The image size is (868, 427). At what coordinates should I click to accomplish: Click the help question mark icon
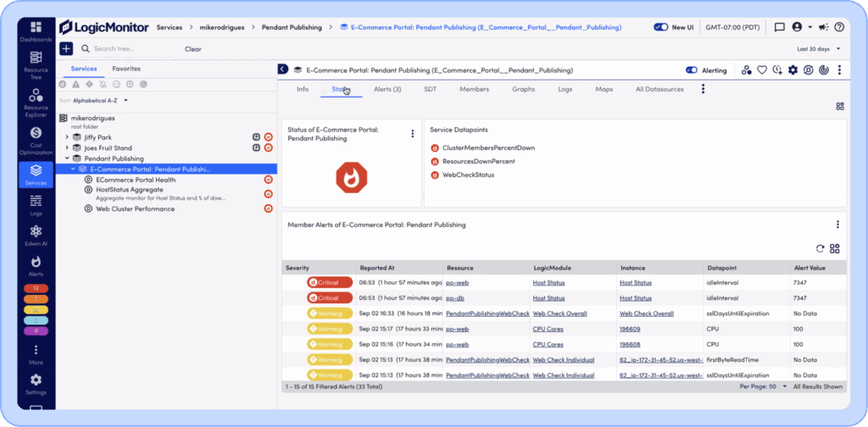click(839, 27)
